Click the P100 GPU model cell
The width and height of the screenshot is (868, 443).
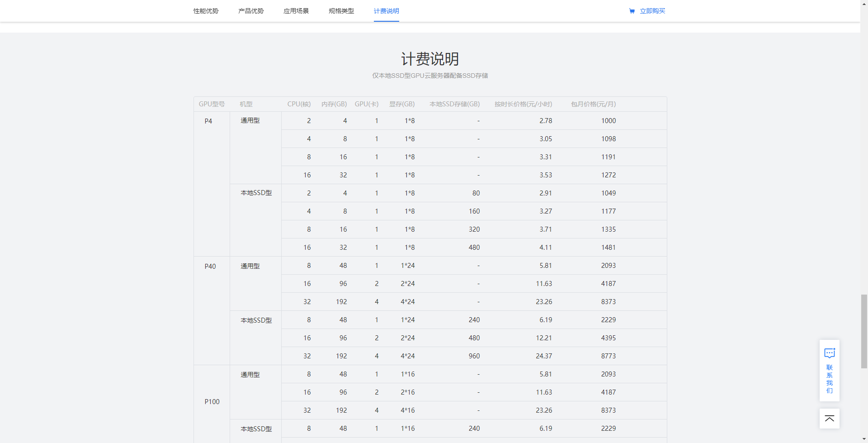pos(212,401)
